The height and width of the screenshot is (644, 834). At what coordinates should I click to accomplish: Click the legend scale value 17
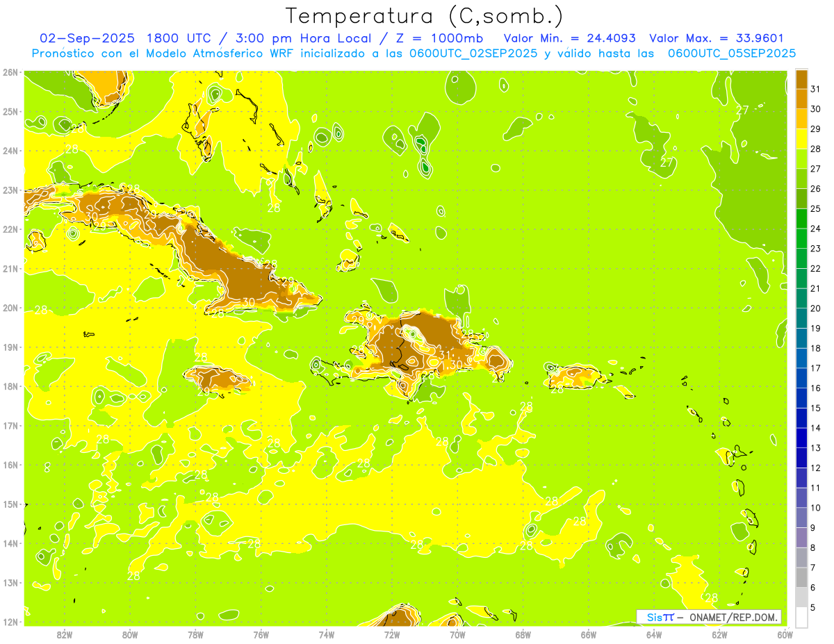click(x=815, y=368)
